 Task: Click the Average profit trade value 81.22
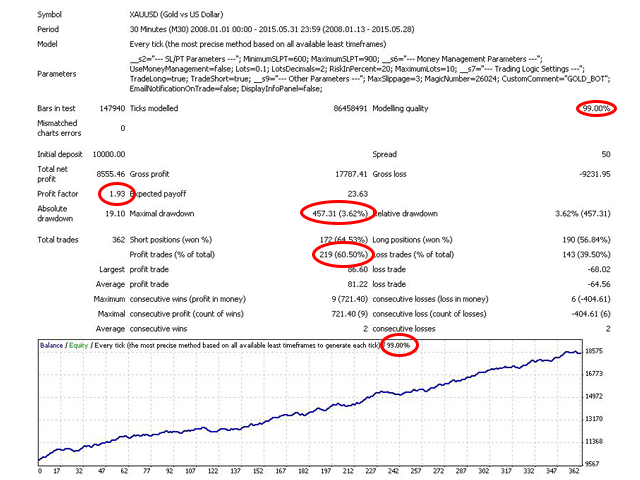pos(358,284)
